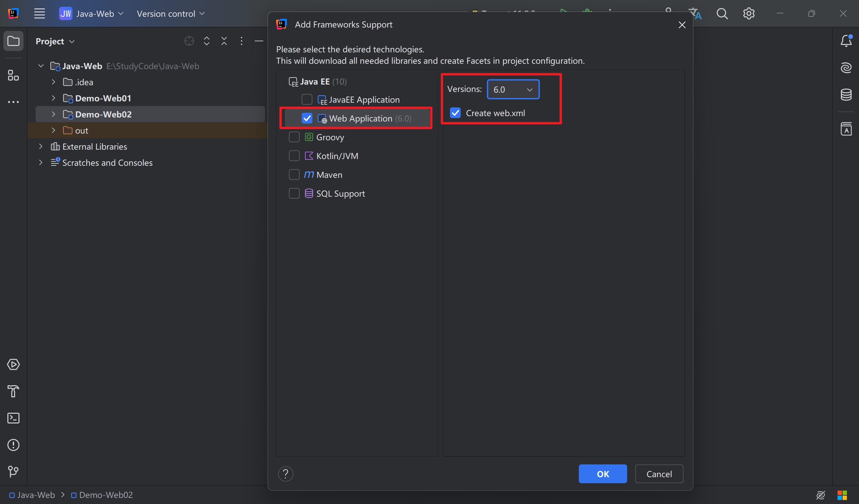This screenshot has width=859, height=504.
Task: Open the main hamburger menu
Action: 40,14
